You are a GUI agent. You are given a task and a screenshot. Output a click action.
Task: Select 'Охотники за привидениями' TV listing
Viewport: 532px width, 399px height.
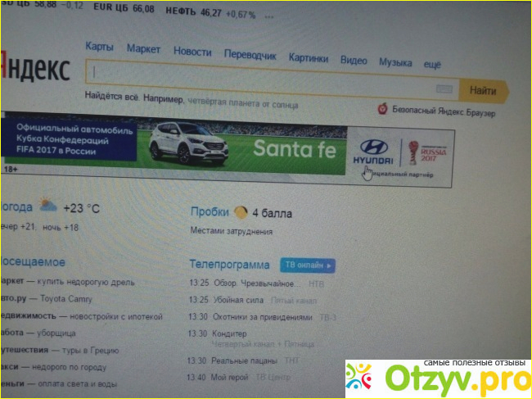point(262,317)
